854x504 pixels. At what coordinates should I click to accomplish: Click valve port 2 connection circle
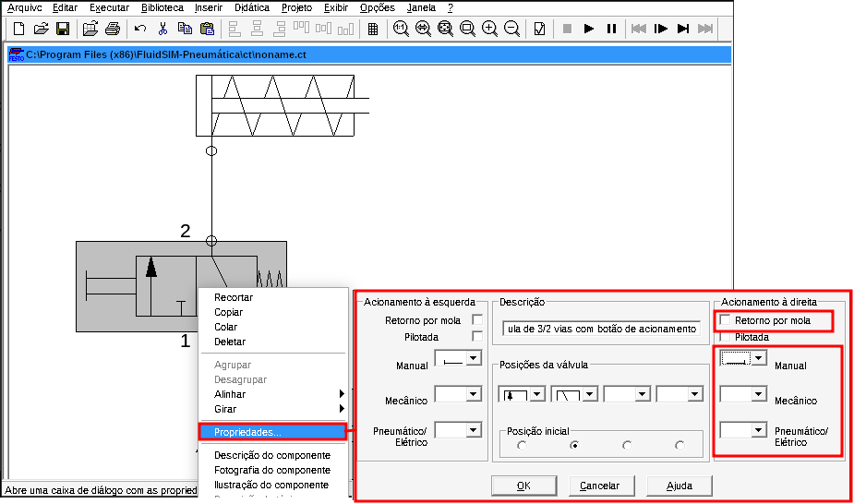tap(211, 241)
